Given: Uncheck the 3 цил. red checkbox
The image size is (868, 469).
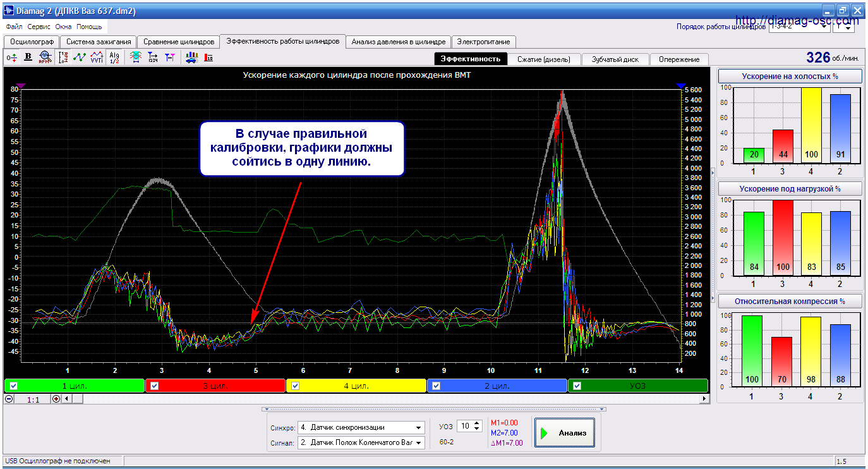Looking at the screenshot, I should point(154,386).
